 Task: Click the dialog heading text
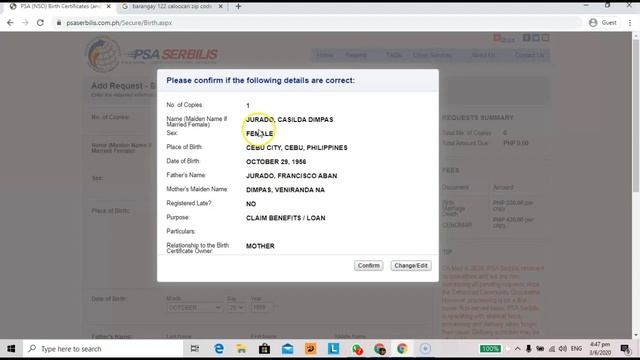point(260,80)
